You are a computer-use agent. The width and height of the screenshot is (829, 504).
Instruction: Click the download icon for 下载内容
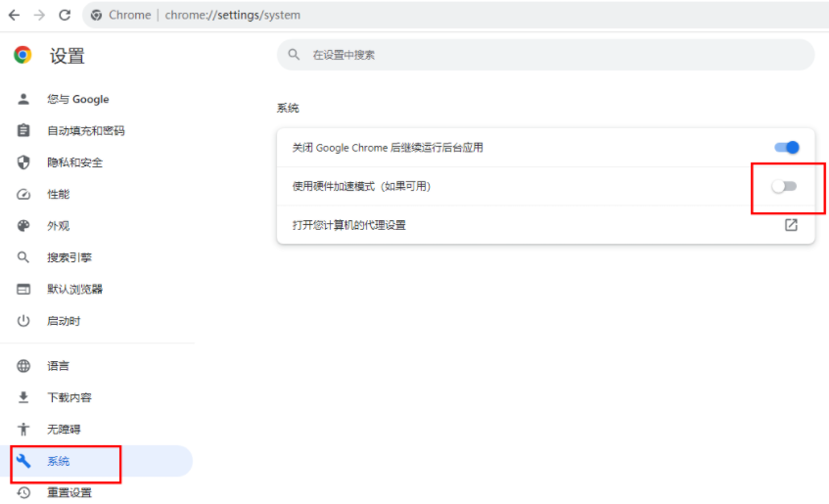(23, 397)
